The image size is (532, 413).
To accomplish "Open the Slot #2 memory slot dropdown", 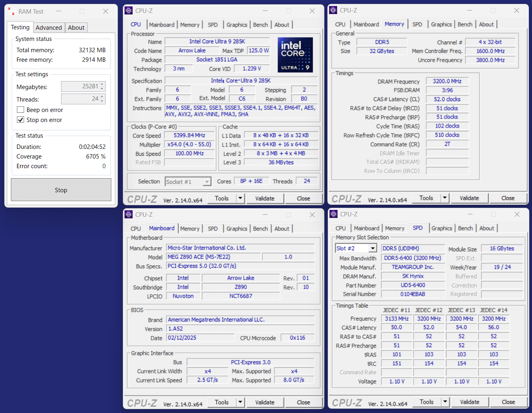I will [372, 248].
